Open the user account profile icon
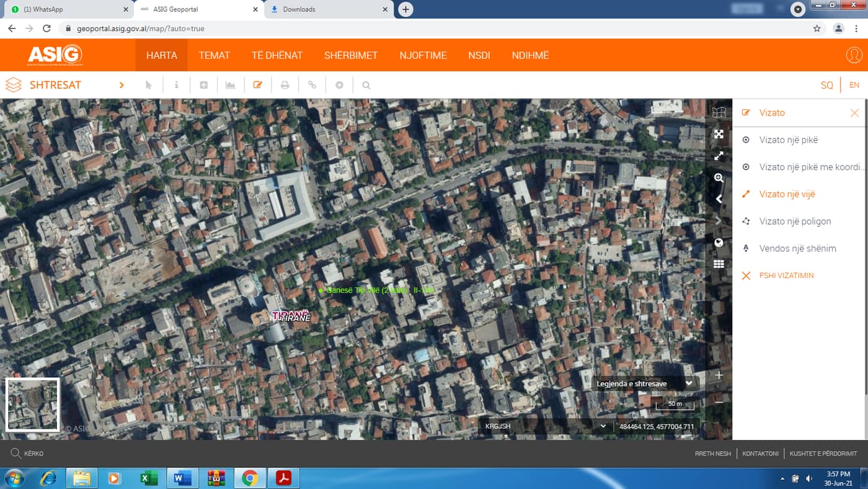 click(x=854, y=55)
